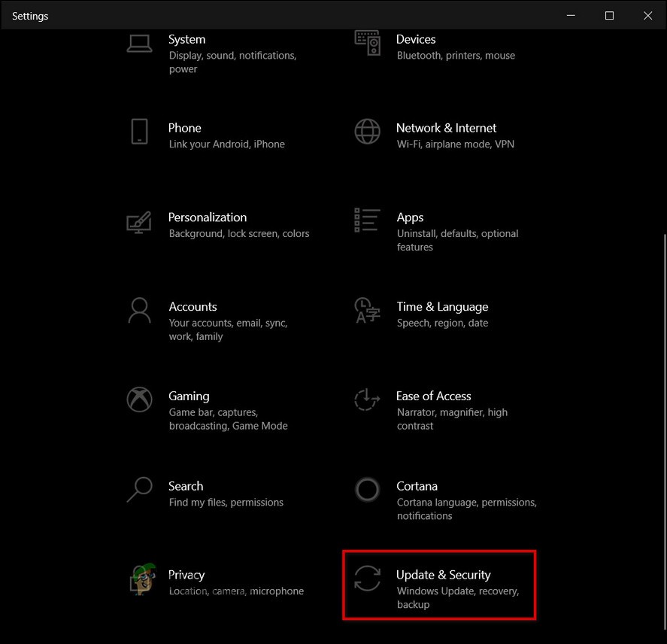Click the Apps list icon
Screen dimensions: 667x644
tap(367, 220)
